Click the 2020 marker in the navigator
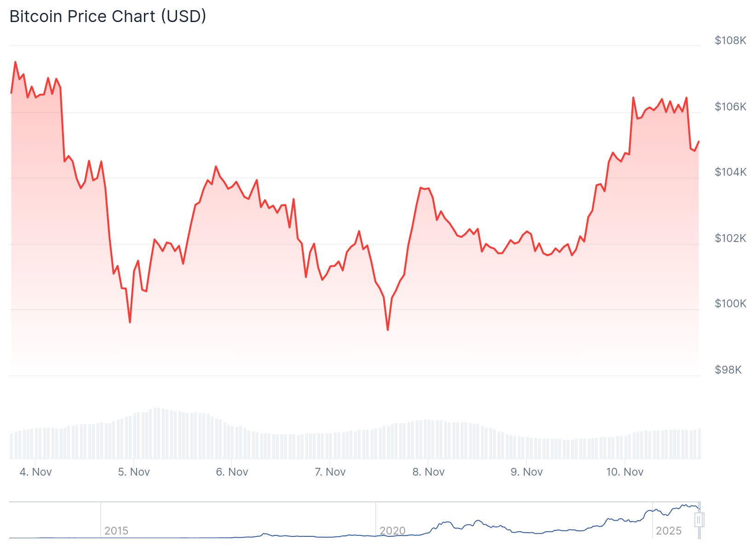756x552 pixels. tap(392, 530)
